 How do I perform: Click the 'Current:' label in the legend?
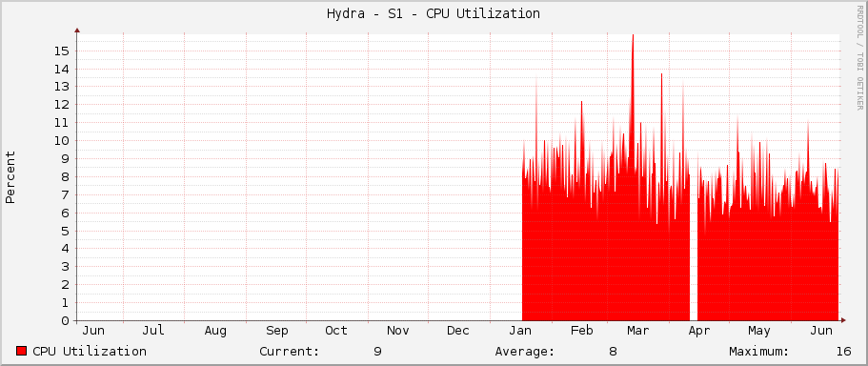(290, 351)
